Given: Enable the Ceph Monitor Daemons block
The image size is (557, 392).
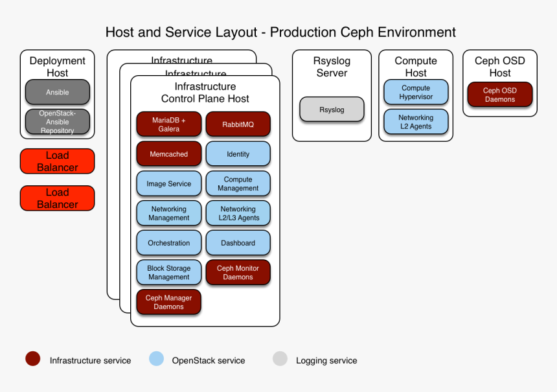Looking at the screenshot, I should click(238, 272).
